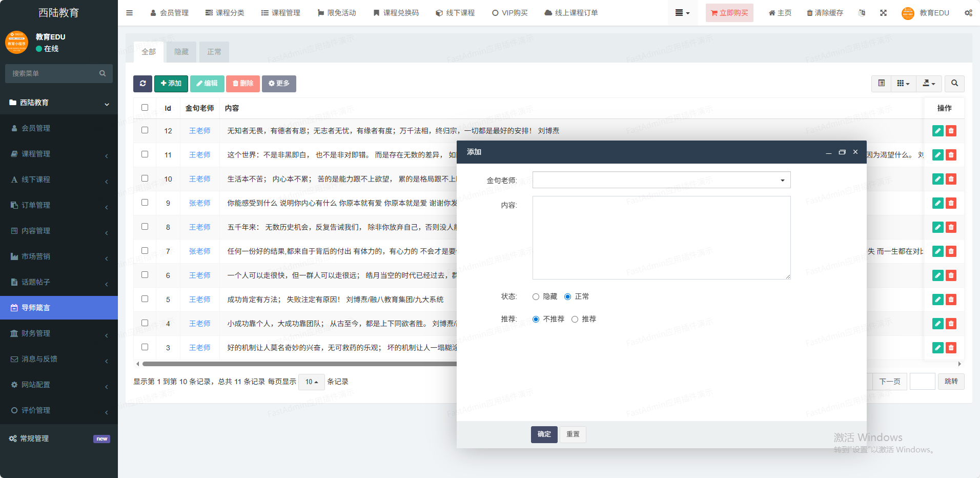This screenshot has height=478, width=980.
Task: Expand the 课程管理 sidebar menu
Action: [59, 154]
